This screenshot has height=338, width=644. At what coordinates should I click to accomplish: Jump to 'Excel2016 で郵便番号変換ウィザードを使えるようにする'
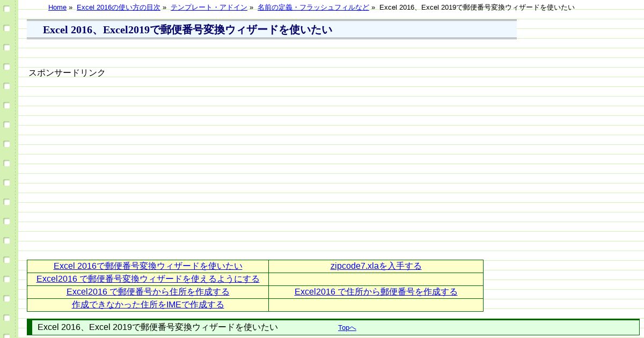click(x=148, y=279)
